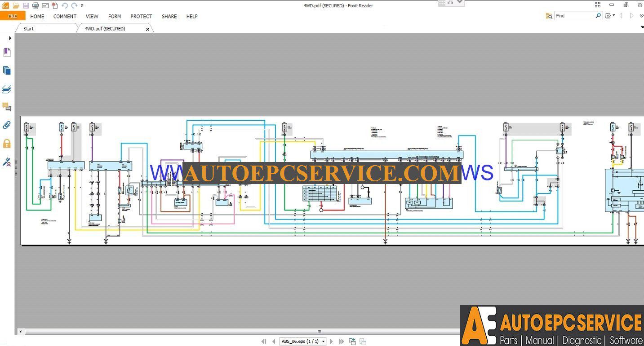Switch to the FORM ribbon tab
The width and height of the screenshot is (644, 346).
(x=115, y=16)
